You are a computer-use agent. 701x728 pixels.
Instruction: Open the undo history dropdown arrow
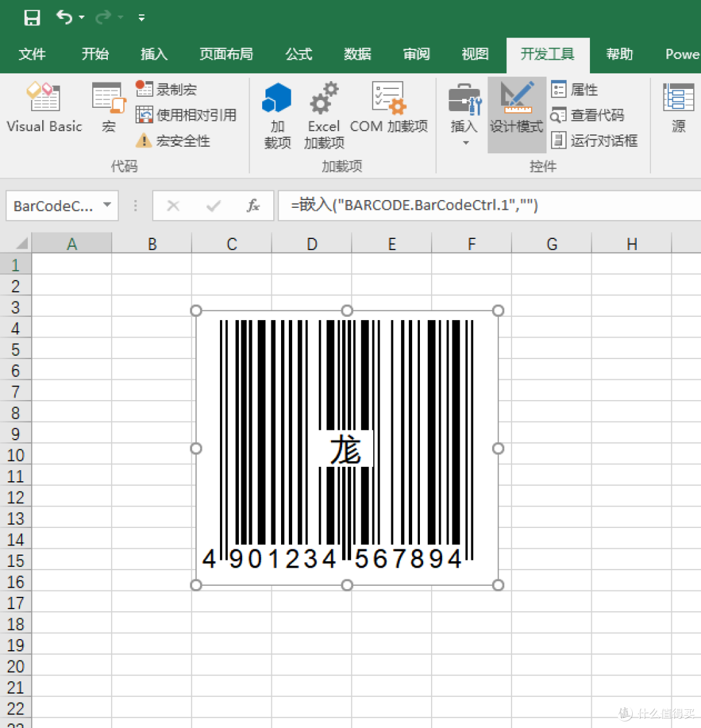[82, 17]
